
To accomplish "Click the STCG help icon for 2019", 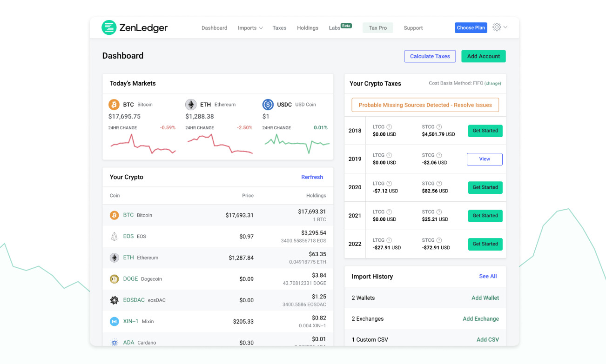I will (x=439, y=155).
